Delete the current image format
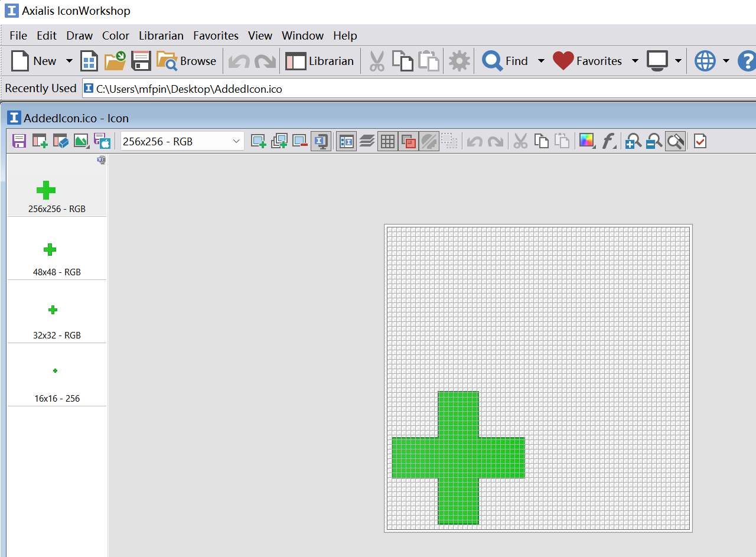This screenshot has height=557, width=756. pyautogui.click(x=300, y=141)
